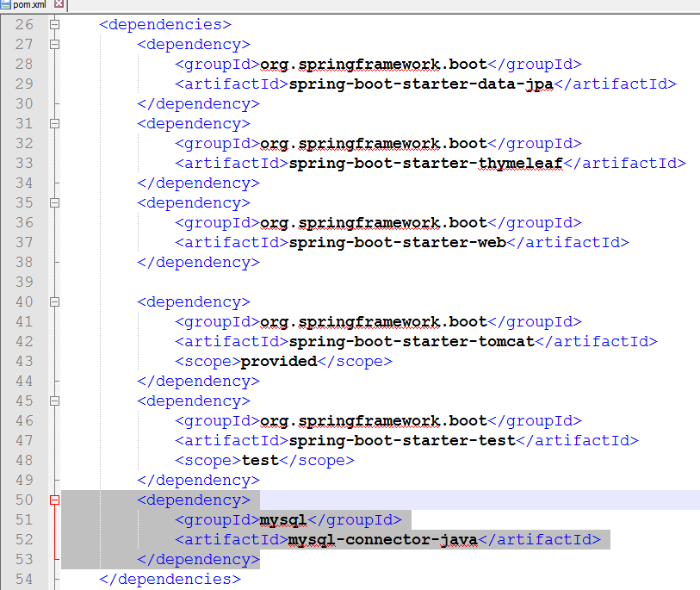Click line number 50 in the margin
This screenshot has height=590, width=700.
pyautogui.click(x=24, y=500)
